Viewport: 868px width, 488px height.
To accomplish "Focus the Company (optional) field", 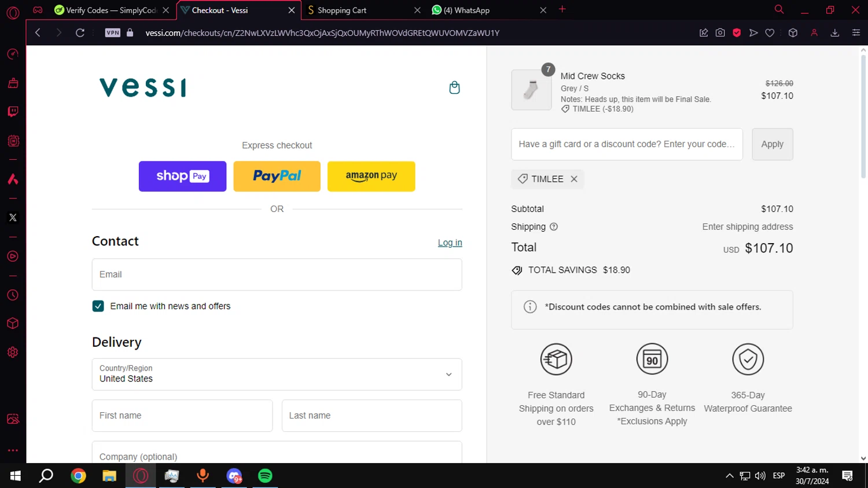I will [277, 452].
